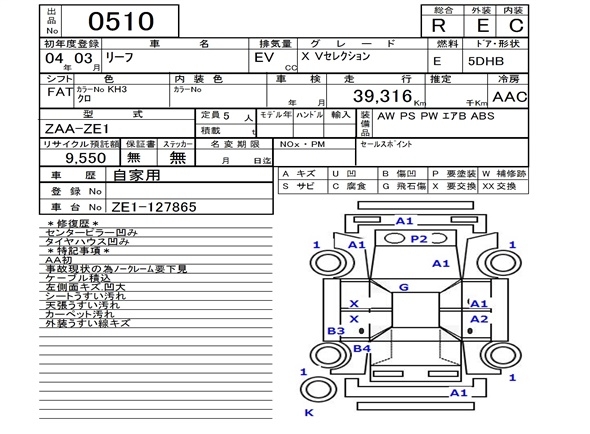
Task: Click 無 under the ステッカー column
Action: pyautogui.click(x=177, y=157)
